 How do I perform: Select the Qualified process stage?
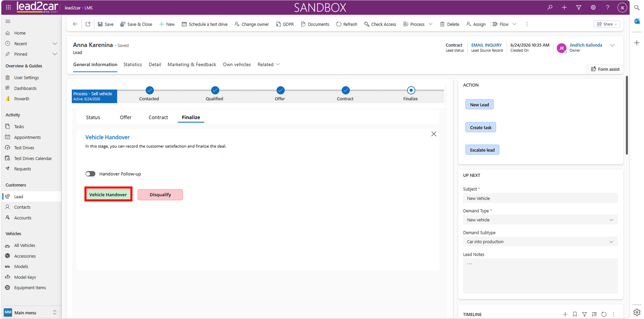[x=215, y=90]
